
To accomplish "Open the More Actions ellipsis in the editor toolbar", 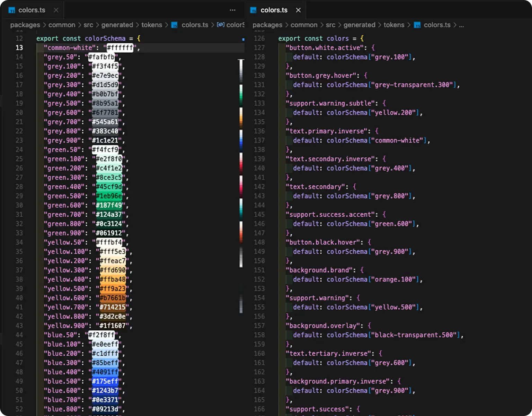I will pyautogui.click(x=232, y=10).
